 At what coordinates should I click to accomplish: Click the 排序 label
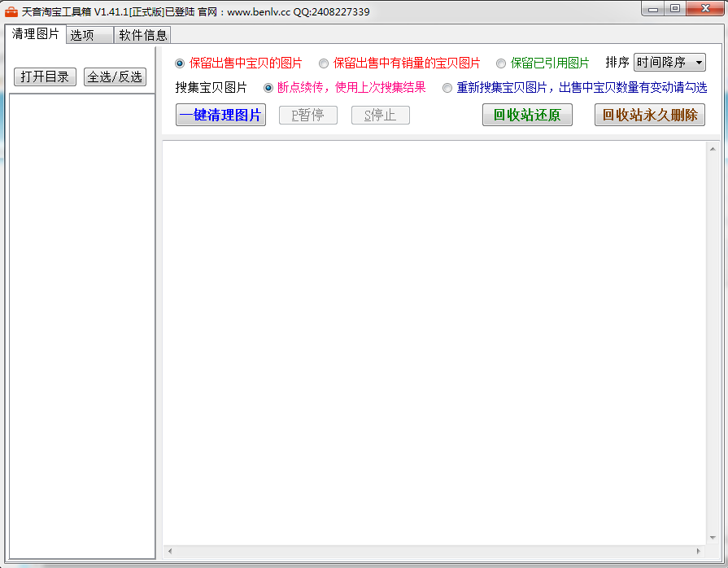(x=617, y=62)
